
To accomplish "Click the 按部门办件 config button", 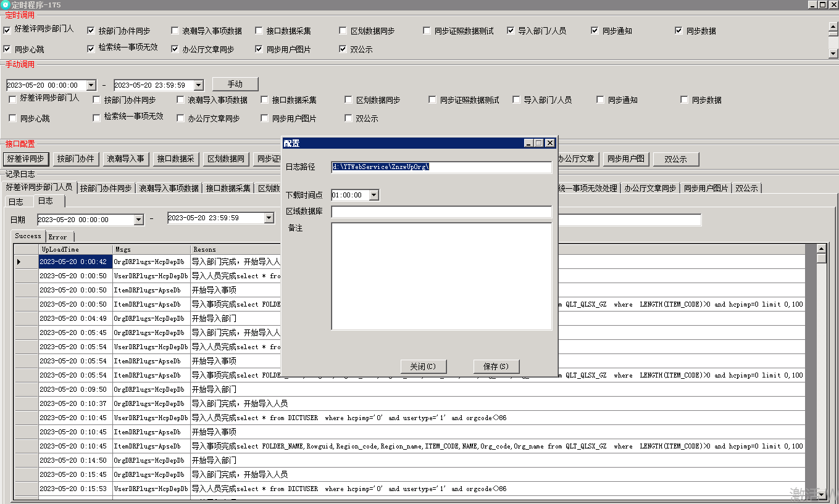I will 76,159.
